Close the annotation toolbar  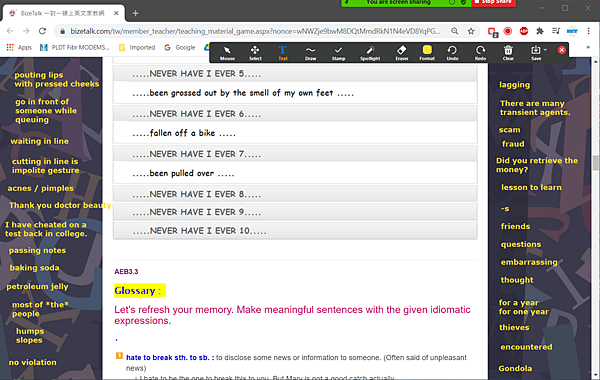point(562,50)
